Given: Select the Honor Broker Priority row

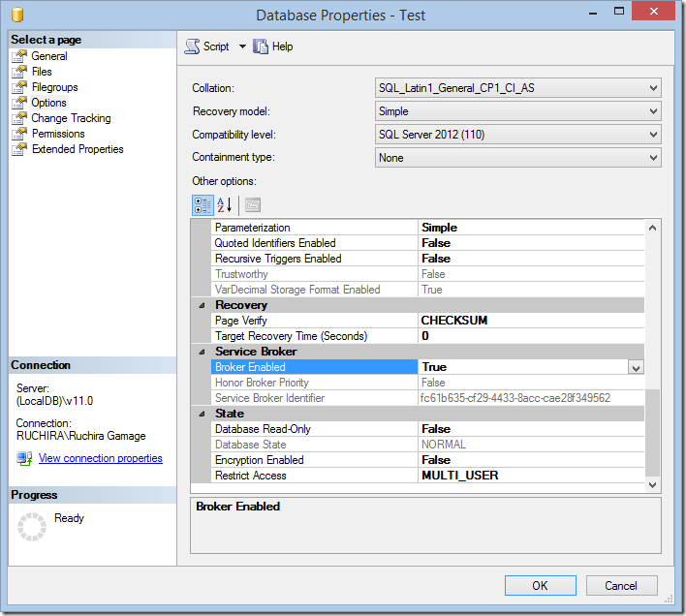Looking at the screenshot, I should click(427, 383).
